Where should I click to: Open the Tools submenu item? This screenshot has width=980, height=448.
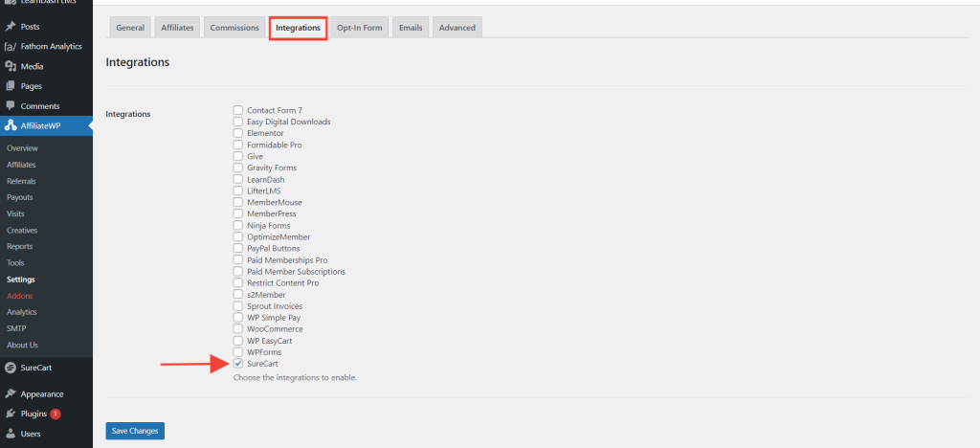click(15, 263)
